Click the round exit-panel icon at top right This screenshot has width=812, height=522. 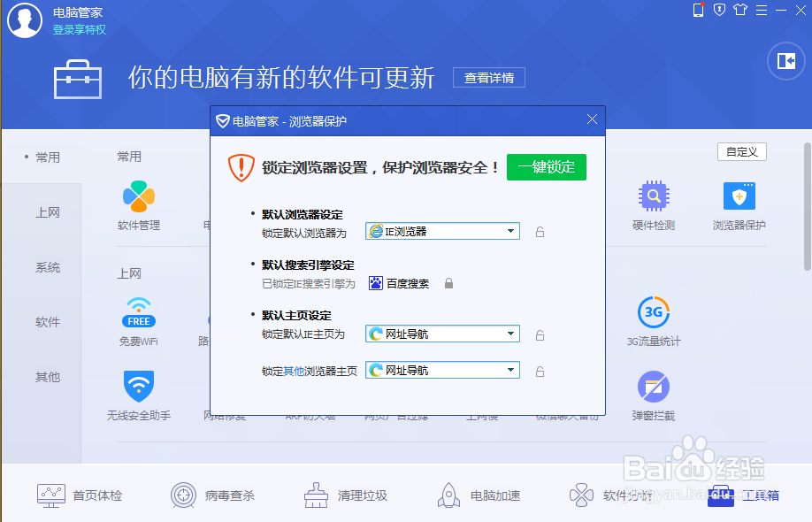(x=786, y=61)
